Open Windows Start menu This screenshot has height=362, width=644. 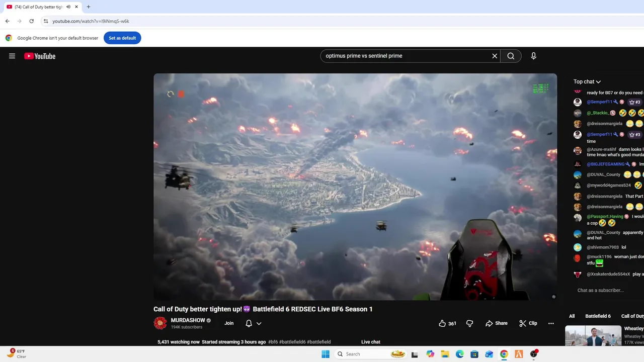(326, 354)
